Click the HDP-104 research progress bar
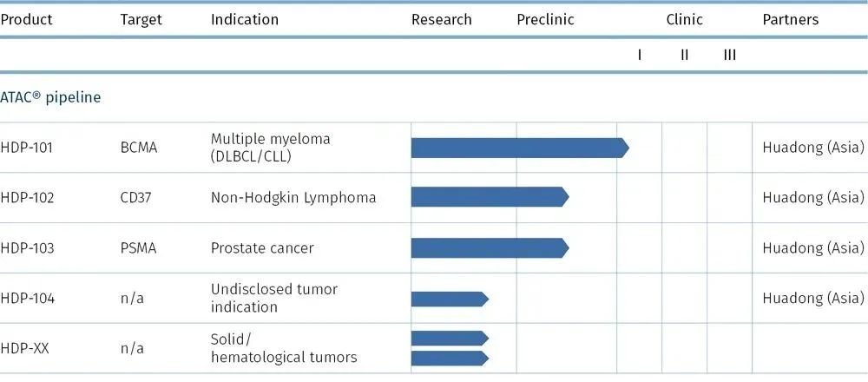 pos(449,299)
